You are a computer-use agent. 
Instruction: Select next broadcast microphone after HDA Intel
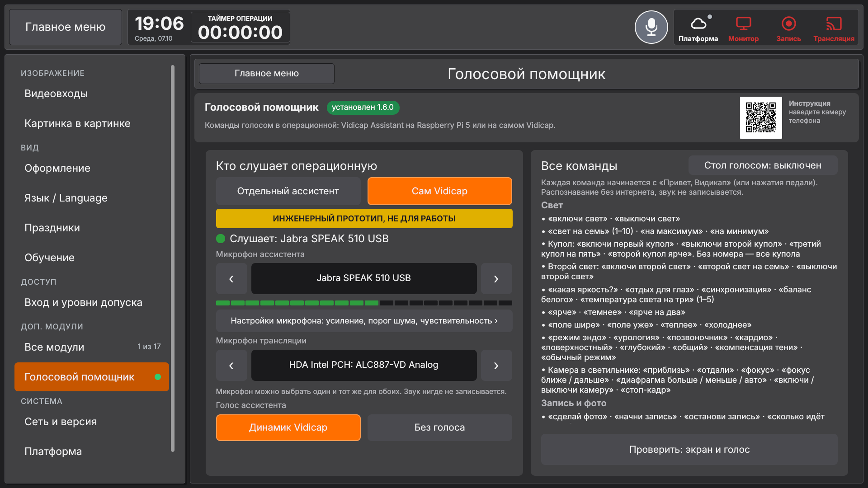(496, 365)
